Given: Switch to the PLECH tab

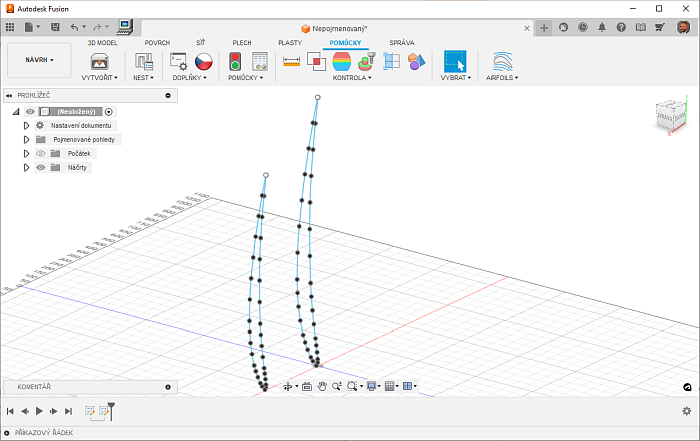Looking at the screenshot, I should (242, 43).
